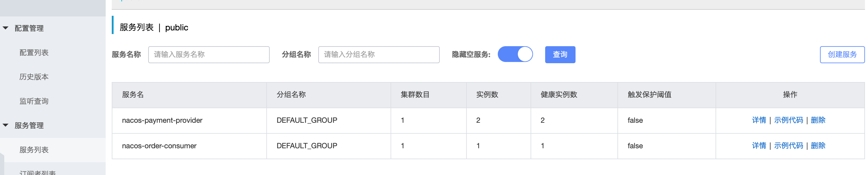This screenshot has height=175, width=868.
Task: Click false threshold for nacos-order-consumer
Action: [635, 146]
